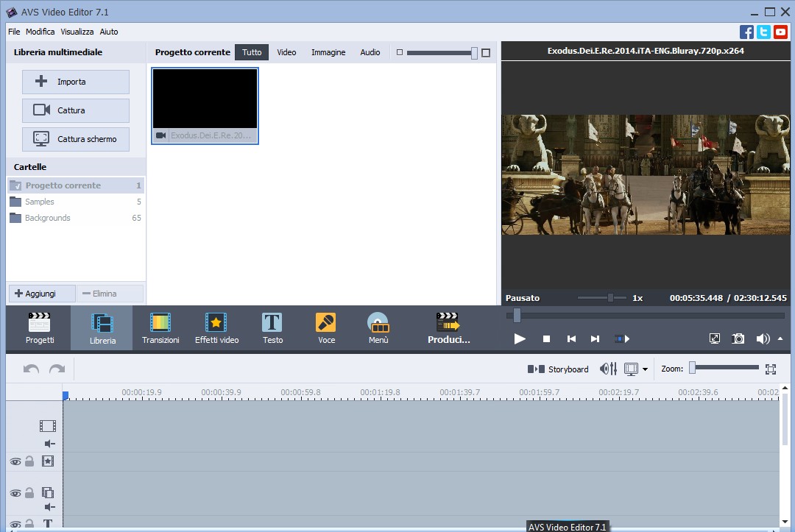Image resolution: width=795 pixels, height=532 pixels.
Task: Open the Modifica menu
Action: [40, 32]
